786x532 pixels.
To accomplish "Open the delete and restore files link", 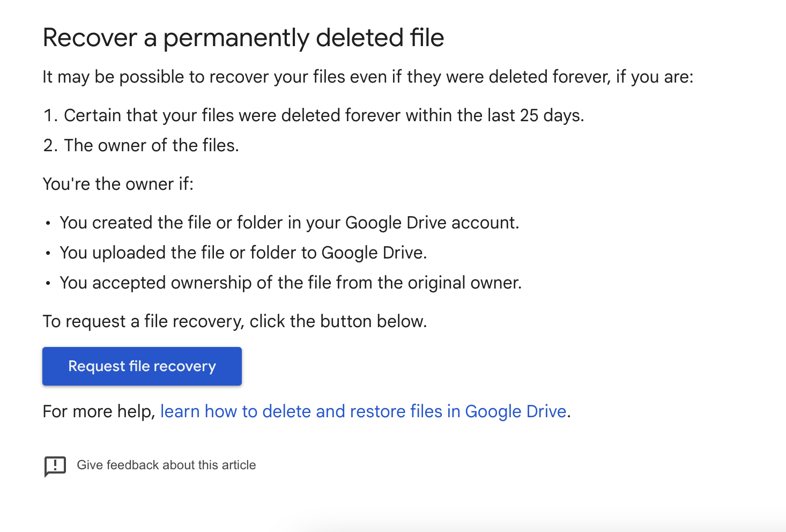I will (363, 411).
